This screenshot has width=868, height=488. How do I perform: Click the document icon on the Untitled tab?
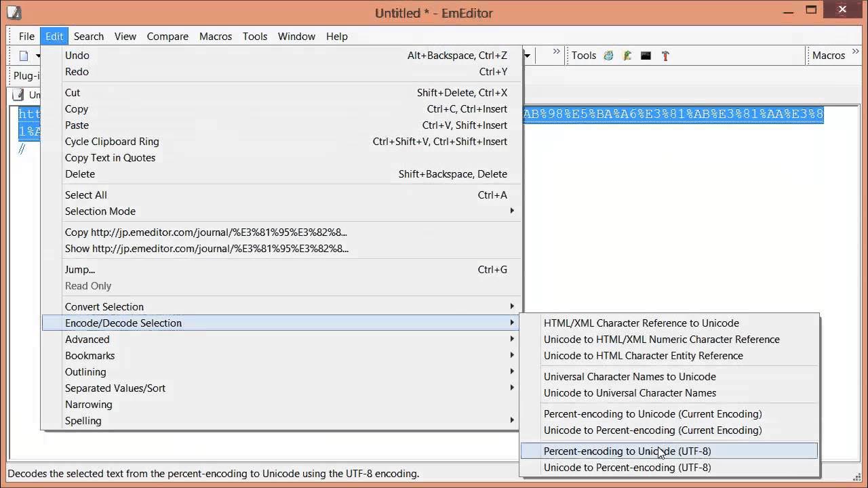pos(18,95)
